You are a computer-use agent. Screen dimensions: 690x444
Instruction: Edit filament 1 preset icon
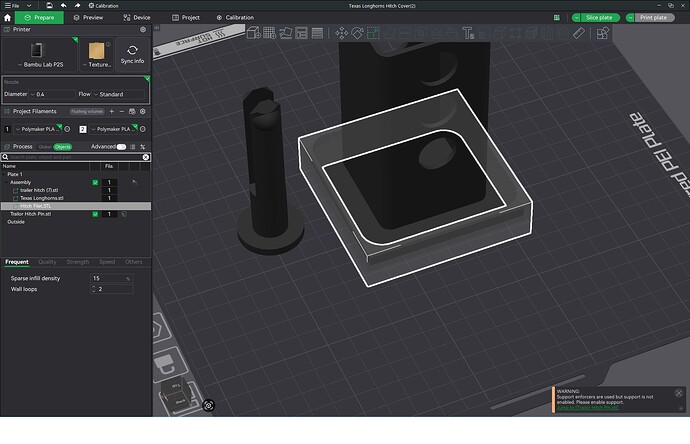[x=67, y=129]
